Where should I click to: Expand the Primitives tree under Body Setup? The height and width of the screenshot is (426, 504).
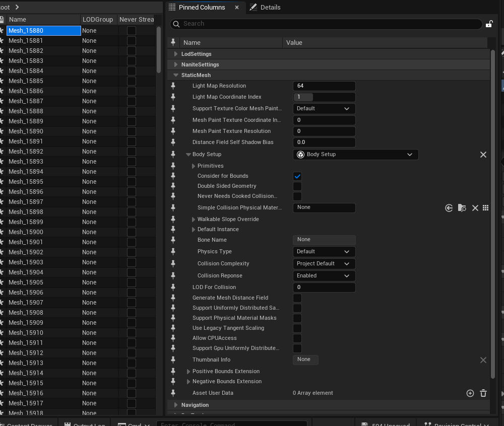(194, 166)
